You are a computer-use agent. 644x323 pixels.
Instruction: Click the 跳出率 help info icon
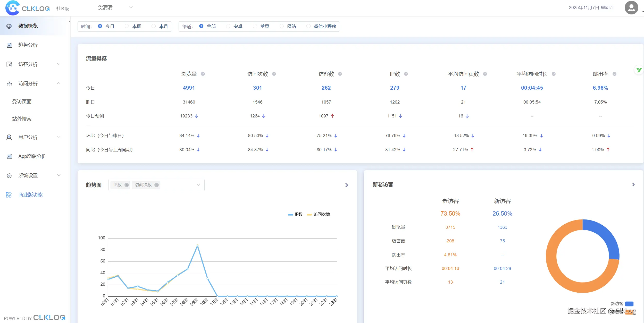[614, 74]
